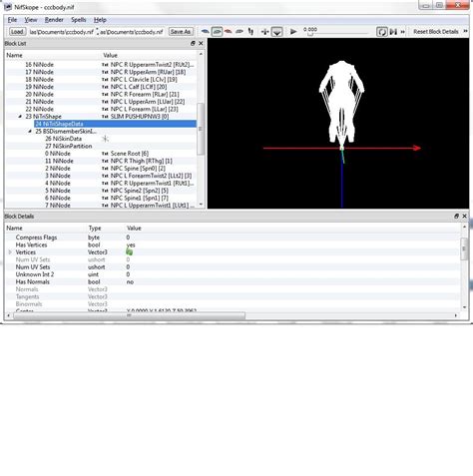
Task: Select the 24 NiTriShapeData row
Action: pos(116,124)
